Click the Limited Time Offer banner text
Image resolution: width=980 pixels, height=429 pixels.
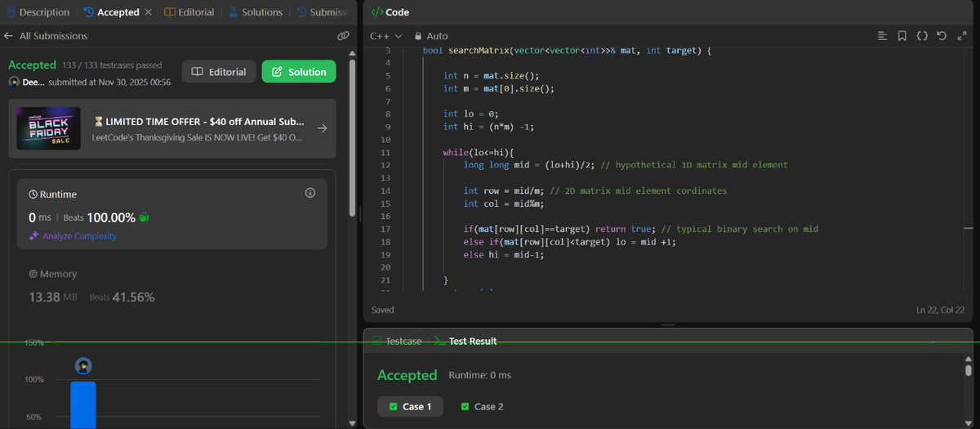[199, 128]
